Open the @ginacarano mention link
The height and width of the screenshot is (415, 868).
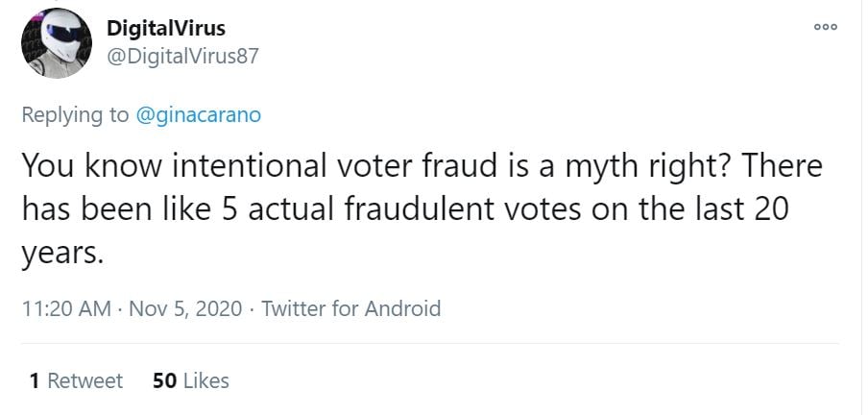click(197, 115)
